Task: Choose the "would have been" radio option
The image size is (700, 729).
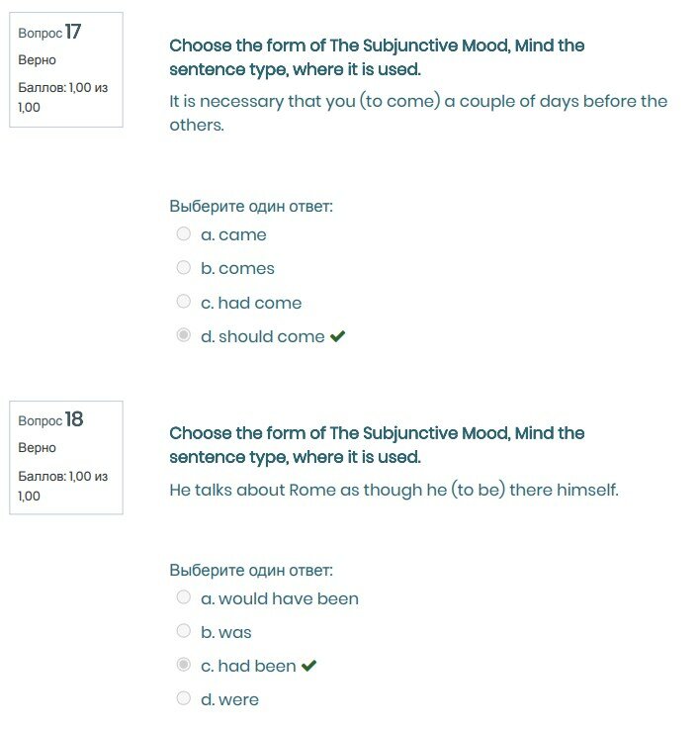Action: click(184, 597)
